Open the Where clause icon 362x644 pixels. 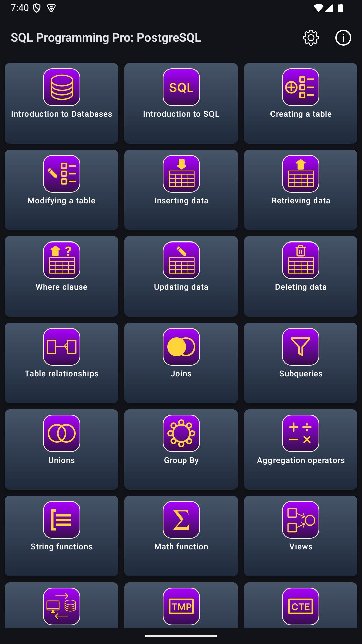62,260
